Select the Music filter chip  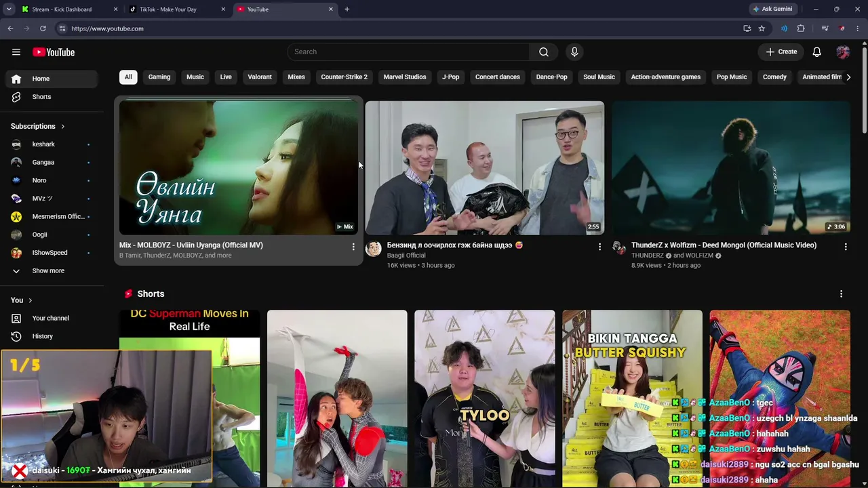[195, 77]
